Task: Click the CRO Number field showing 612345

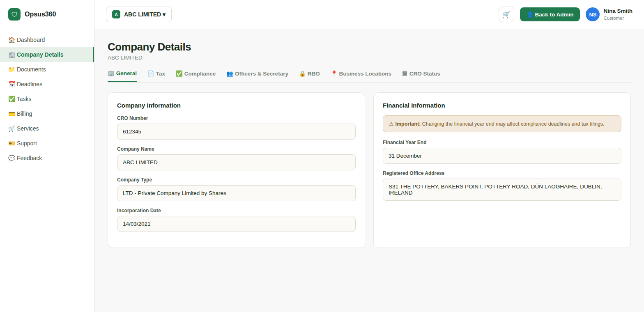Action: pyautogui.click(x=236, y=131)
